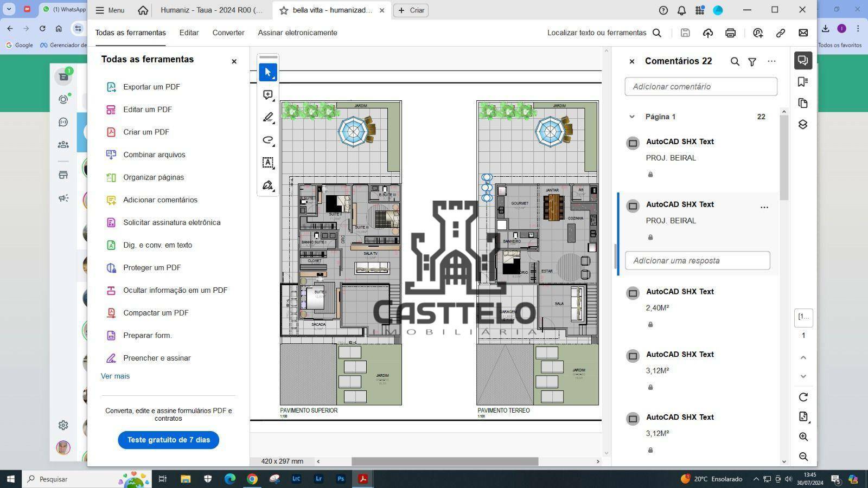Click the save file icon
868x488 pixels.
click(x=685, y=33)
